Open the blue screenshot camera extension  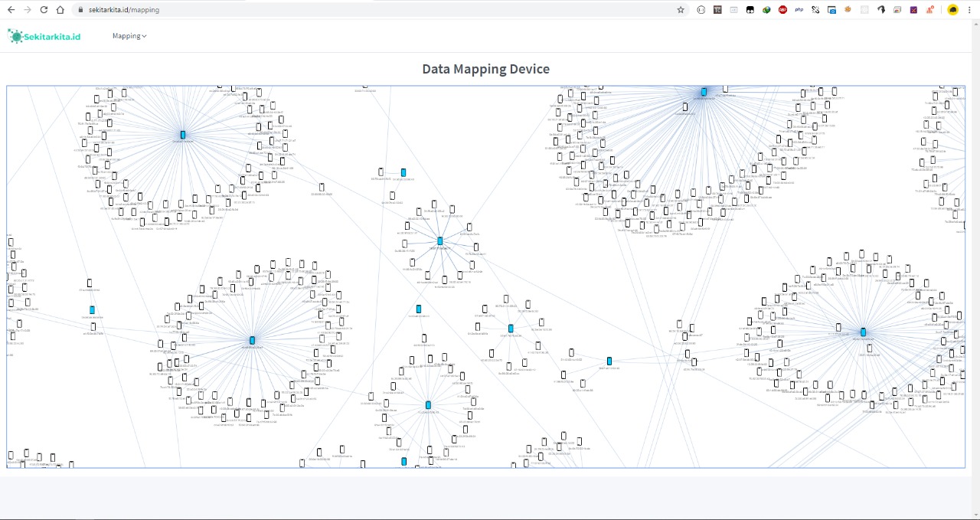(x=831, y=10)
